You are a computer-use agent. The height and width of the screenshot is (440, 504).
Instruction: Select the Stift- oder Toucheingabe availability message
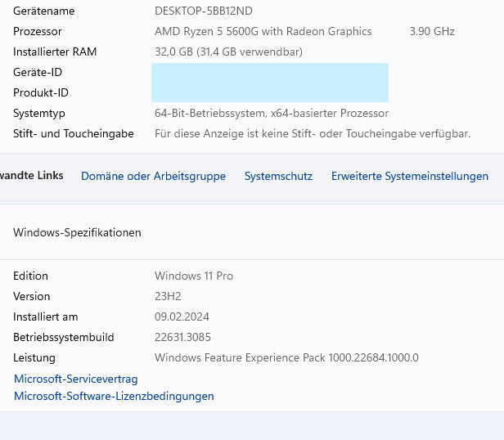(313, 133)
